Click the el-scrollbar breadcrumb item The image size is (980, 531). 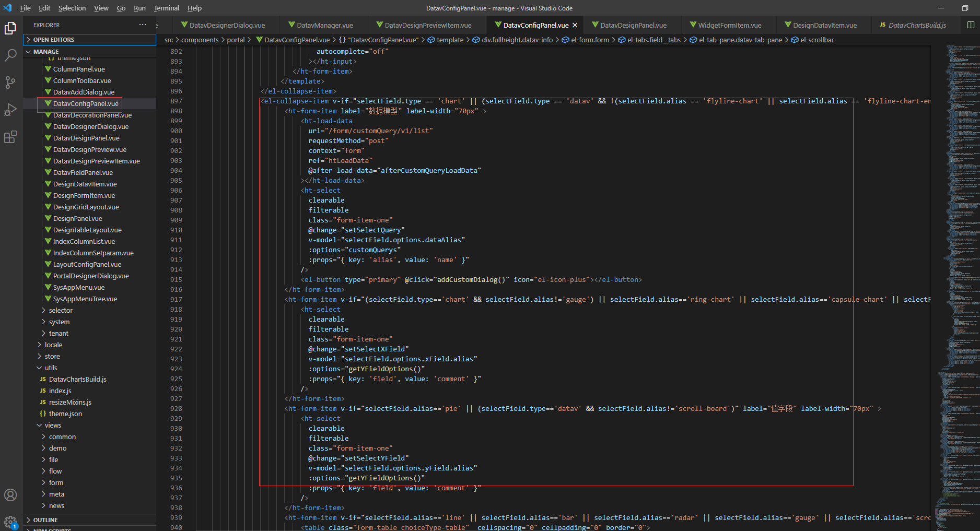(816, 40)
